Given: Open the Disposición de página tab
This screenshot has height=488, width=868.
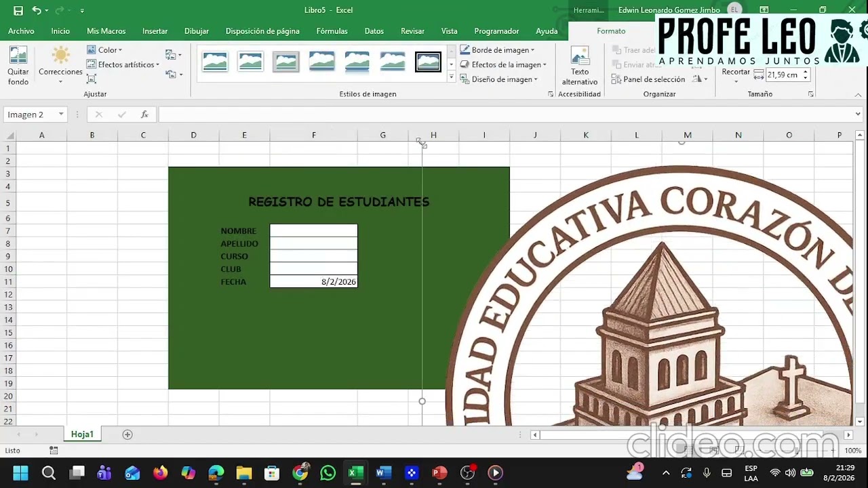Looking at the screenshot, I should pyautogui.click(x=262, y=31).
